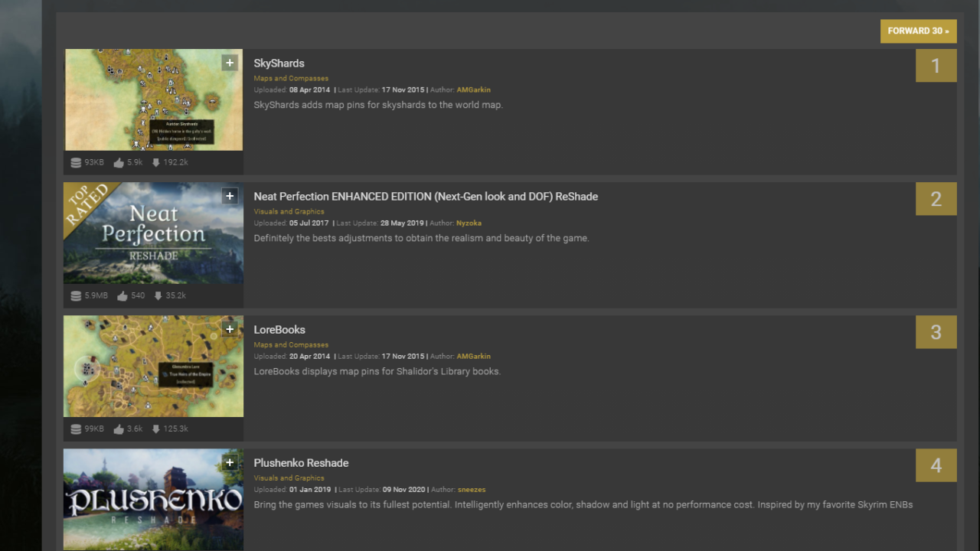Viewport: 980px width, 551px height.
Task: Open the SkyShards addon title
Action: click(x=279, y=64)
